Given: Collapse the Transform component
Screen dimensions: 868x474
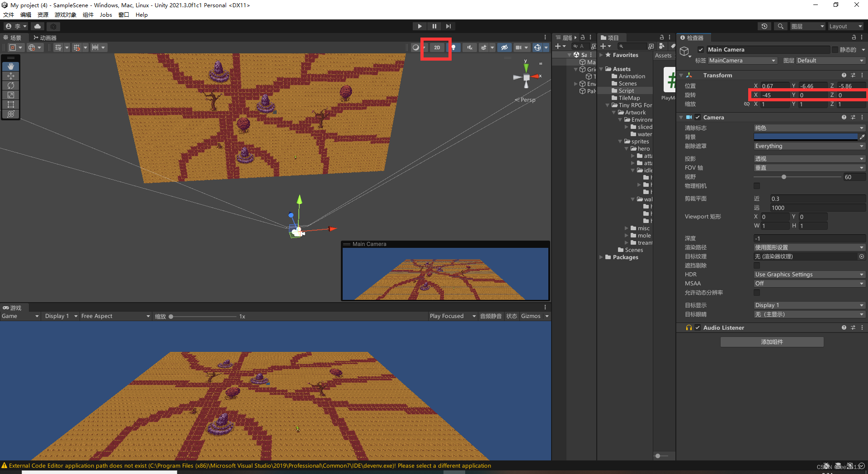Looking at the screenshot, I should (681, 76).
